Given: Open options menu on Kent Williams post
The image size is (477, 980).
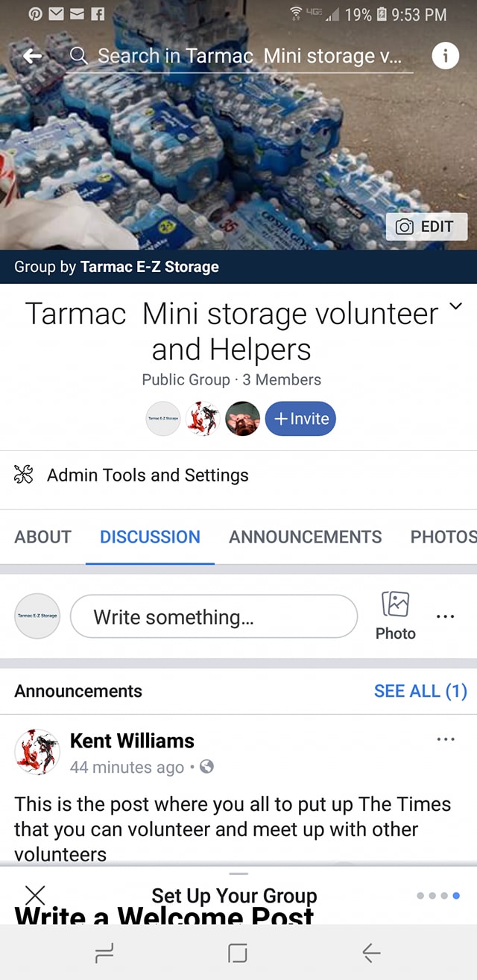Looking at the screenshot, I should [x=446, y=739].
